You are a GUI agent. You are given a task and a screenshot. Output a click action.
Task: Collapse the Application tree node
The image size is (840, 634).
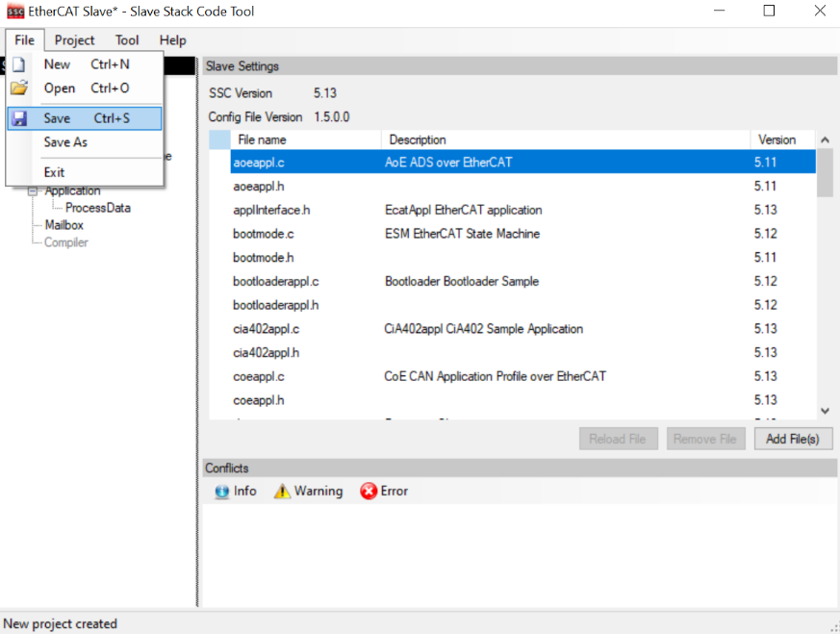tap(33, 190)
